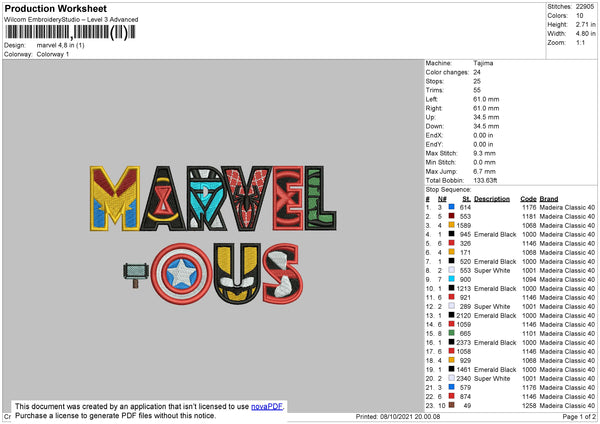Click the Stops value '25'

click(x=477, y=81)
